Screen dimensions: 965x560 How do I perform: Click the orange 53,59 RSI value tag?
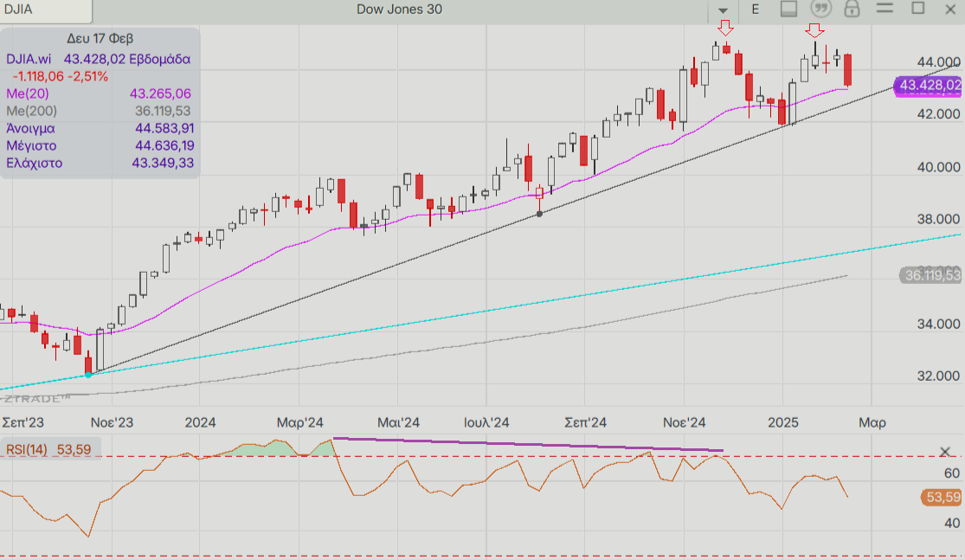click(942, 497)
